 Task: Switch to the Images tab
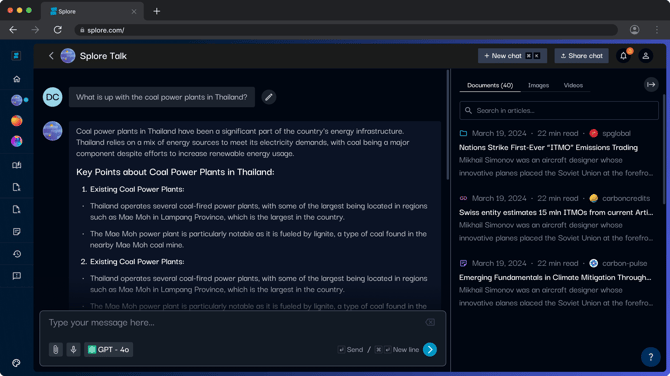tap(538, 85)
